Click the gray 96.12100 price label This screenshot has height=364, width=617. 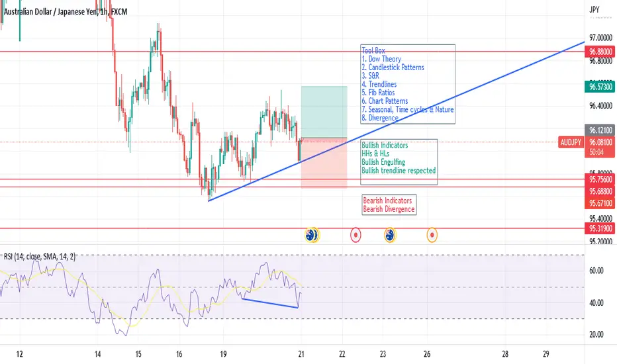click(x=600, y=130)
